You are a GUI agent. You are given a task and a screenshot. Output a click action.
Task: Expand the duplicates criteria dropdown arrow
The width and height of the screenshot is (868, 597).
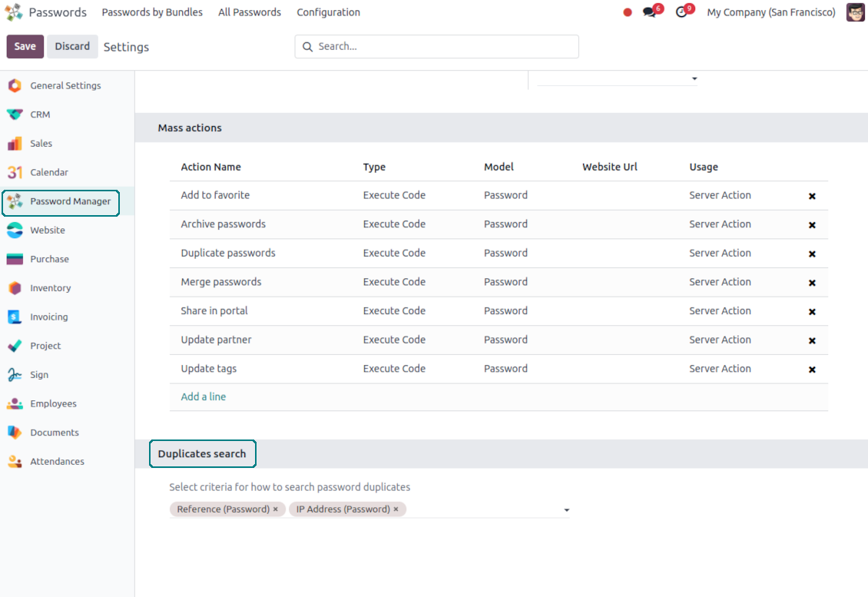[566, 509]
